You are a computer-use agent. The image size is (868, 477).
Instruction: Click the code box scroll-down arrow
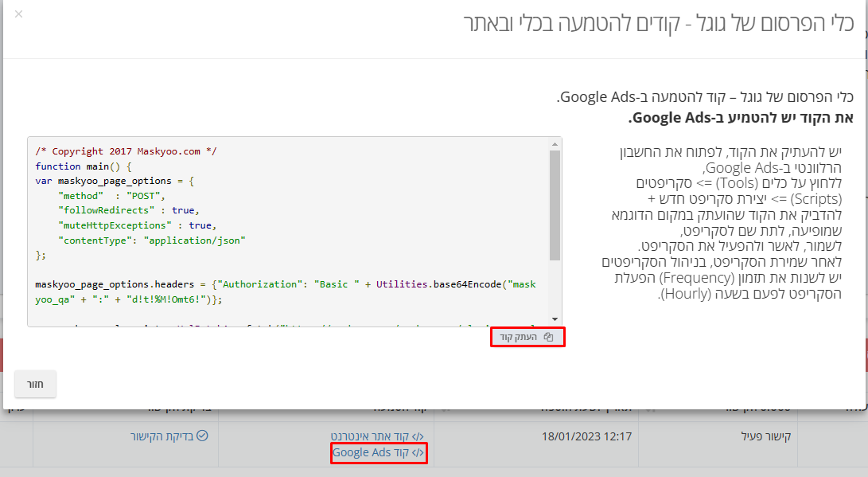pyautogui.click(x=555, y=319)
